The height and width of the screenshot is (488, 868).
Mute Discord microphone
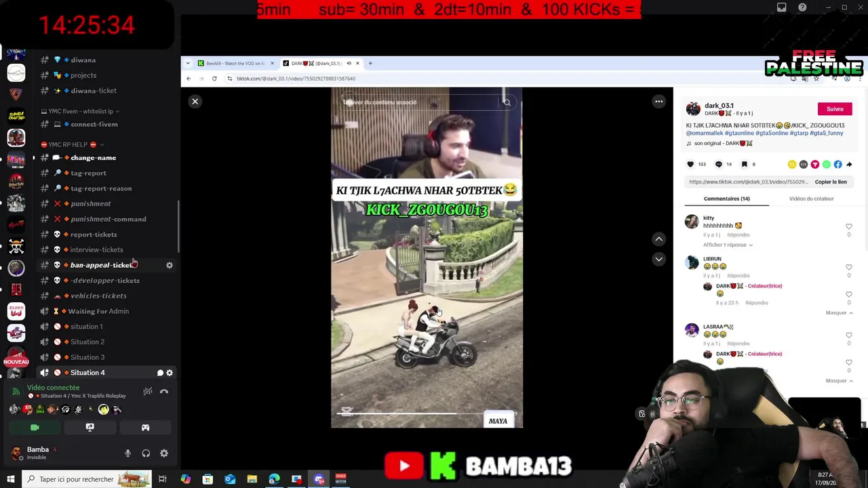[x=127, y=453]
